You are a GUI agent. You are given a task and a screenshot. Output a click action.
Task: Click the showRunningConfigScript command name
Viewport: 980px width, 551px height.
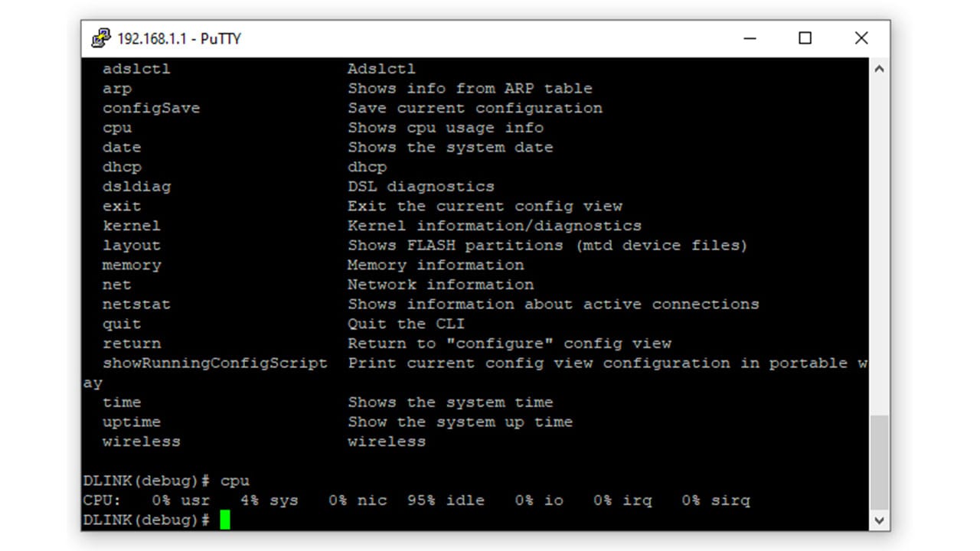pyautogui.click(x=214, y=363)
